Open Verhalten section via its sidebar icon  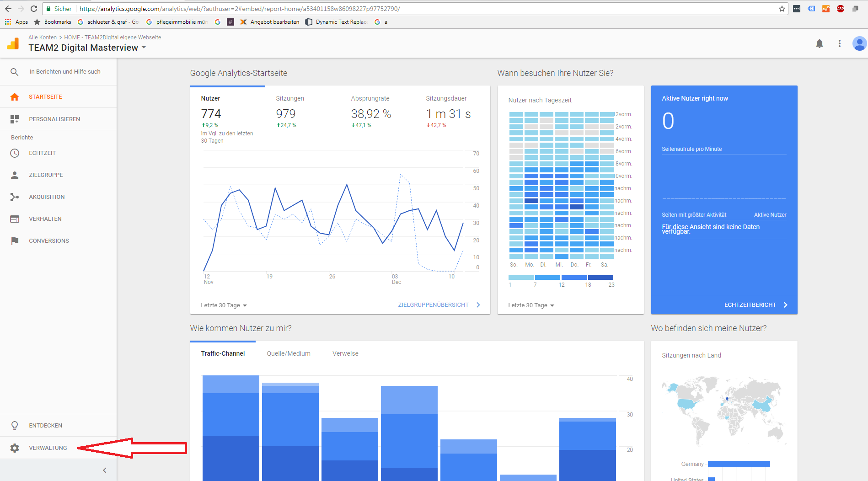(x=15, y=219)
